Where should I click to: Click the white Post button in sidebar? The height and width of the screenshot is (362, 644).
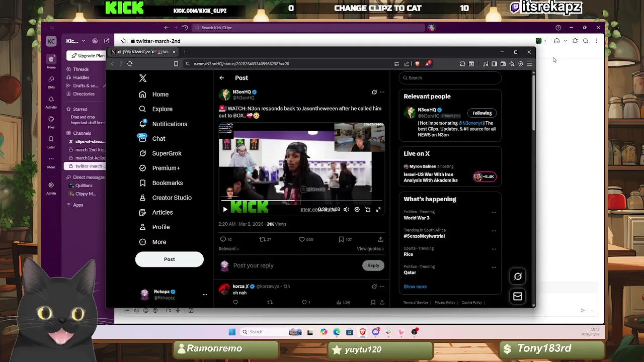pyautogui.click(x=169, y=259)
